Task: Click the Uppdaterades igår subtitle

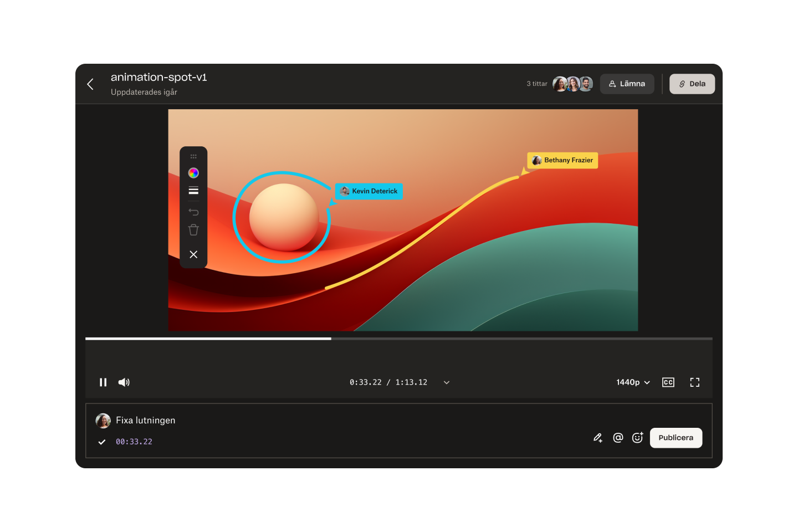Action: pos(144,92)
